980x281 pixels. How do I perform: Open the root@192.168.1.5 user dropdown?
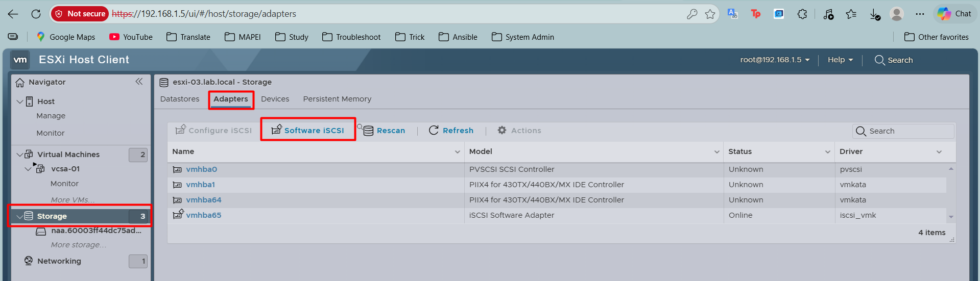point(775,60)
